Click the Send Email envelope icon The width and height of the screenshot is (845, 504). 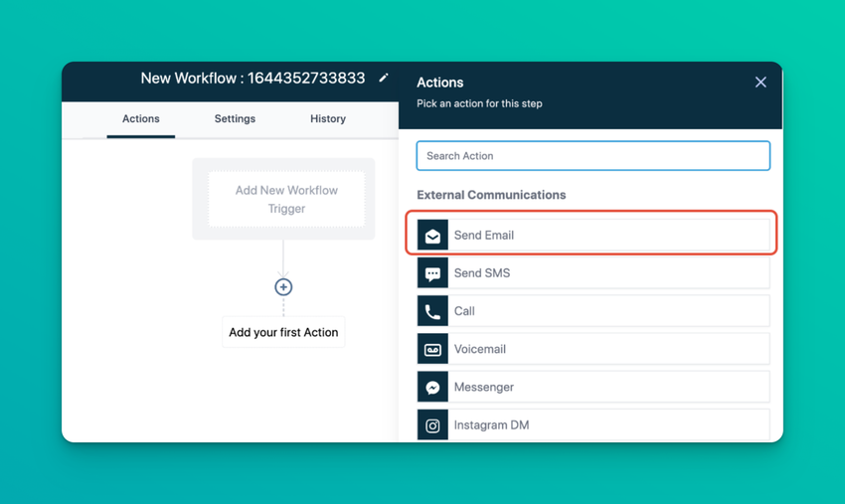[432, 235]
